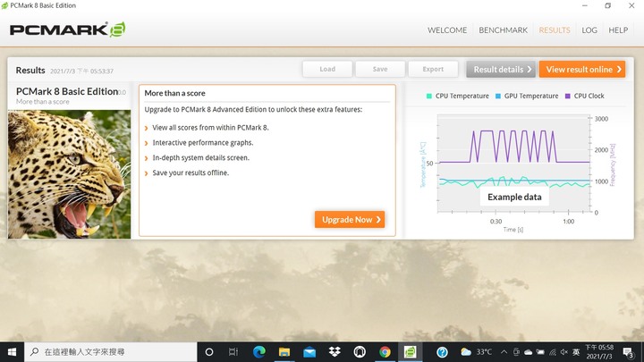Show hidden system tray icons
644x362 pixels.
(x=504, y=352)
